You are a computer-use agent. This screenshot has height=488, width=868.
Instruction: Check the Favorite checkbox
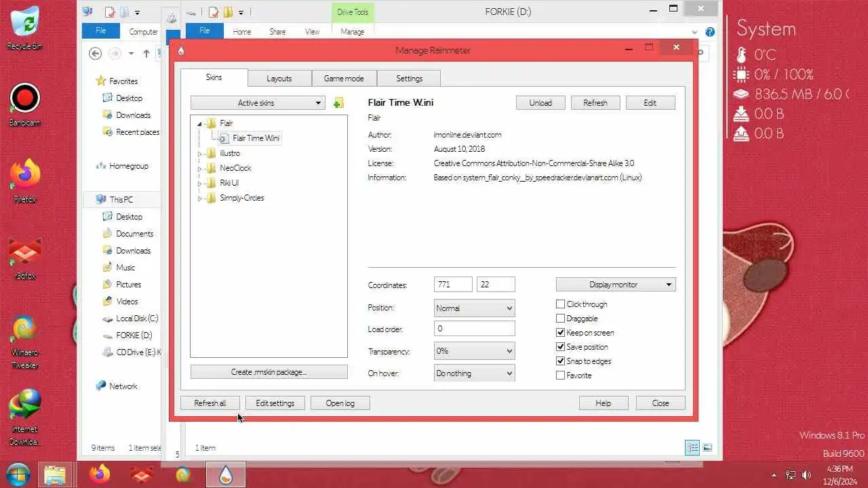560,375
